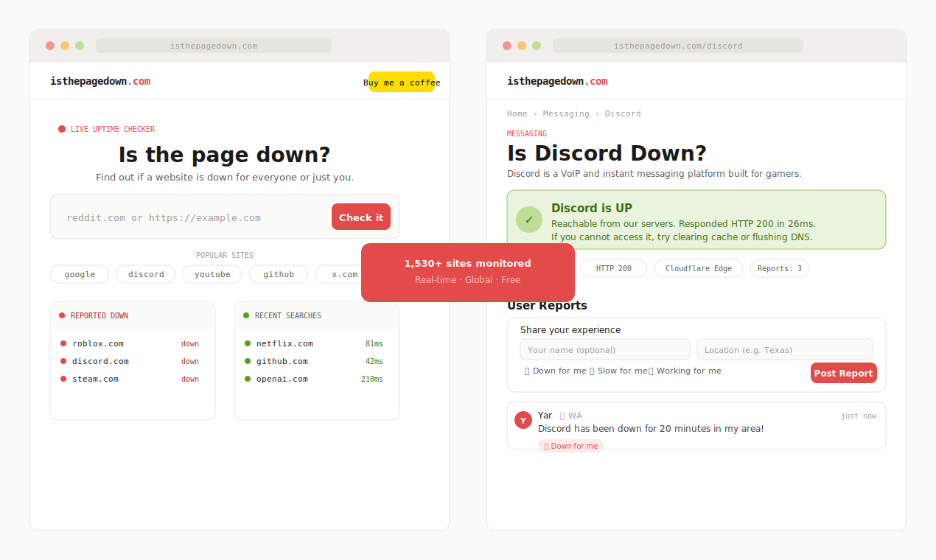Select Working for me report option

click(685, 371)
